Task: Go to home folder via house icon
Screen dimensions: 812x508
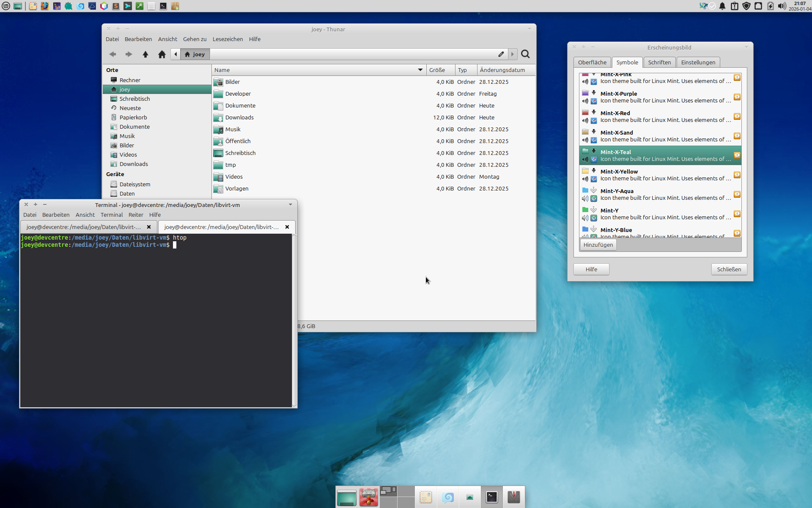Action: point(162,54)
